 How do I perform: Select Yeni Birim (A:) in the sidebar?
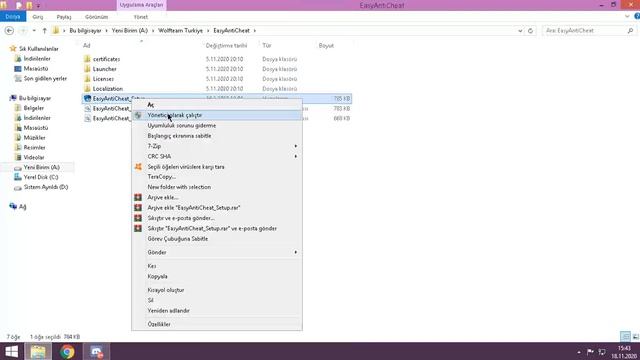tap(42, 167)
